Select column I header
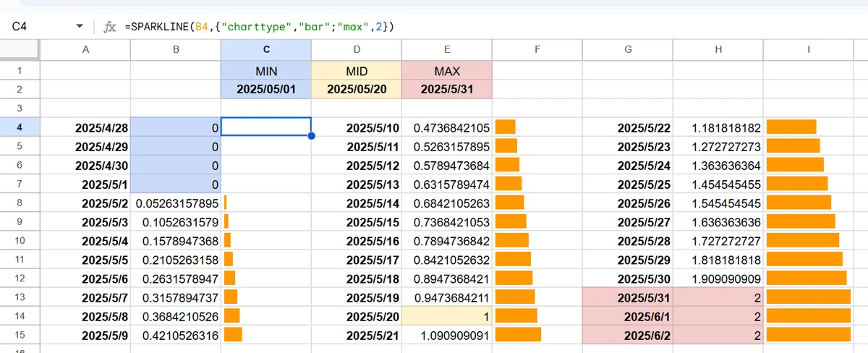Screen dimensions: 868x353 click(809, 49)
